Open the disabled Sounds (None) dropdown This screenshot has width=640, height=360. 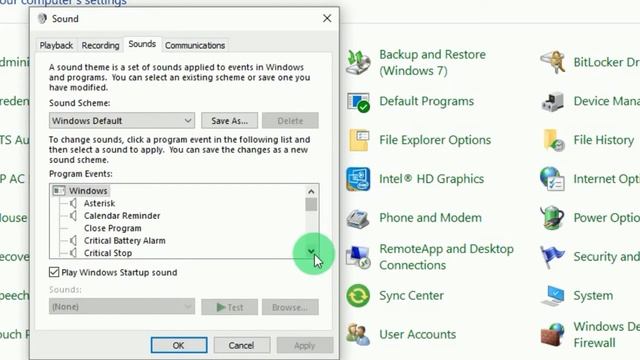click(122, 307)
